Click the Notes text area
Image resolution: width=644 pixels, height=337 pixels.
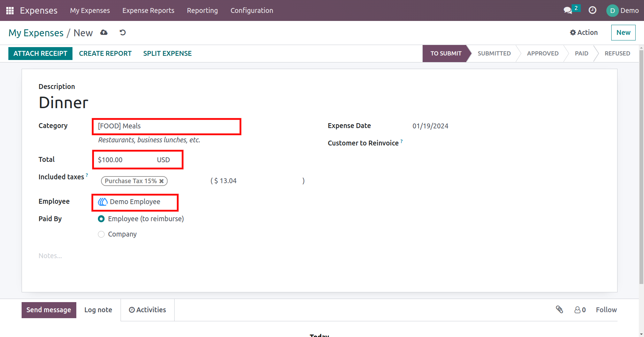50,256
